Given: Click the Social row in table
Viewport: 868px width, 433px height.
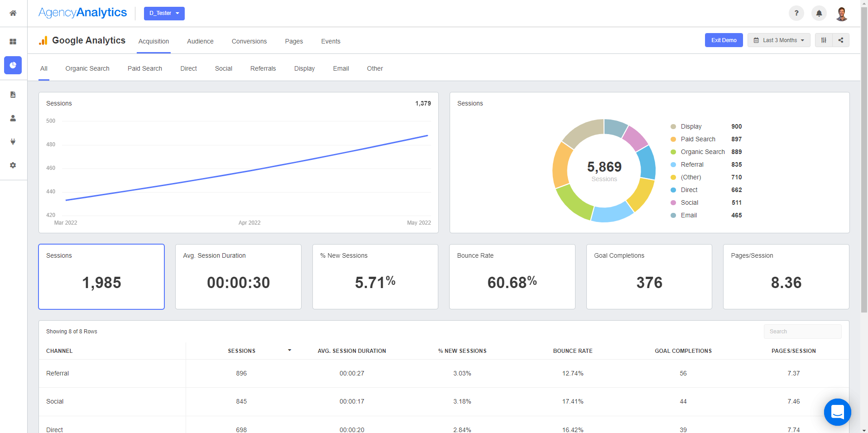Looking at the screenshot, I should pos(444,402).
